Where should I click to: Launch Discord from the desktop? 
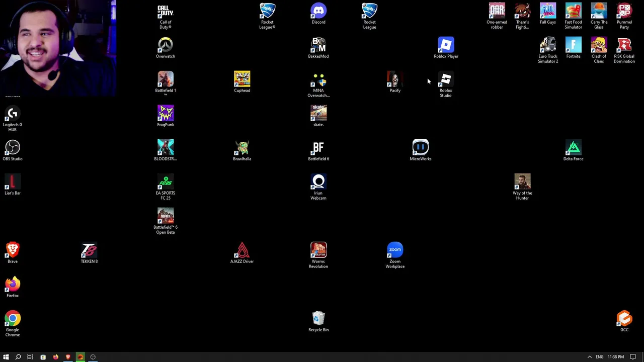coord(318,14)
